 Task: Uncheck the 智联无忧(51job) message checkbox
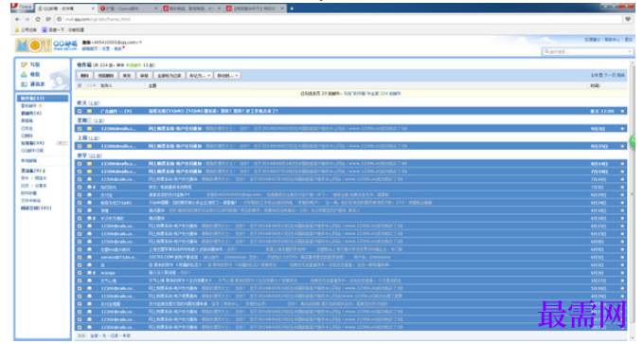coord(80,203)
